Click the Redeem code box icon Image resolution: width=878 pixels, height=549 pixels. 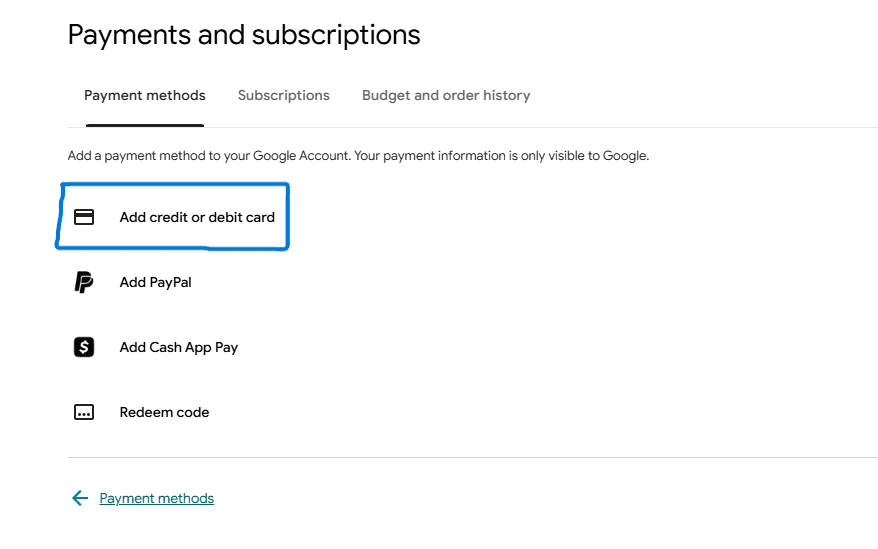point(84,412)
